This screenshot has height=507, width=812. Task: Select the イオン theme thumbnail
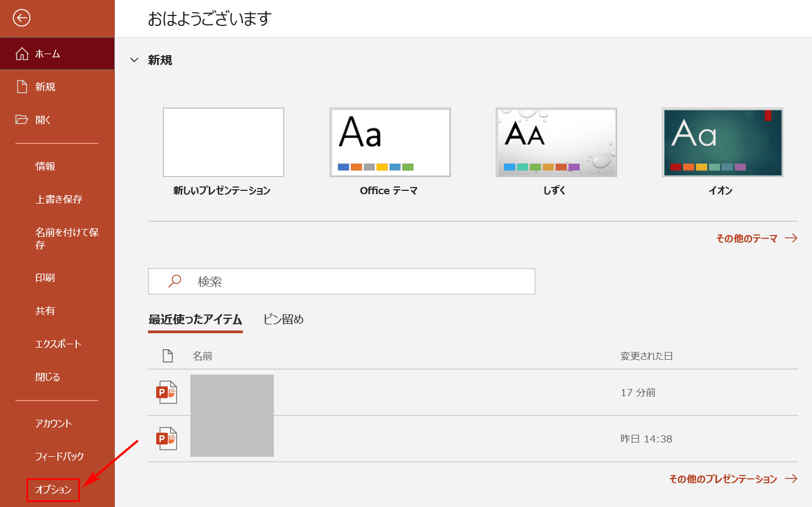[723, 142]
